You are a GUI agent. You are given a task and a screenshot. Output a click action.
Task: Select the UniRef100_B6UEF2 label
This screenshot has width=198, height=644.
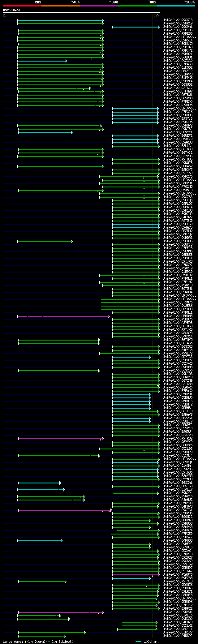(x=178, y=136)
